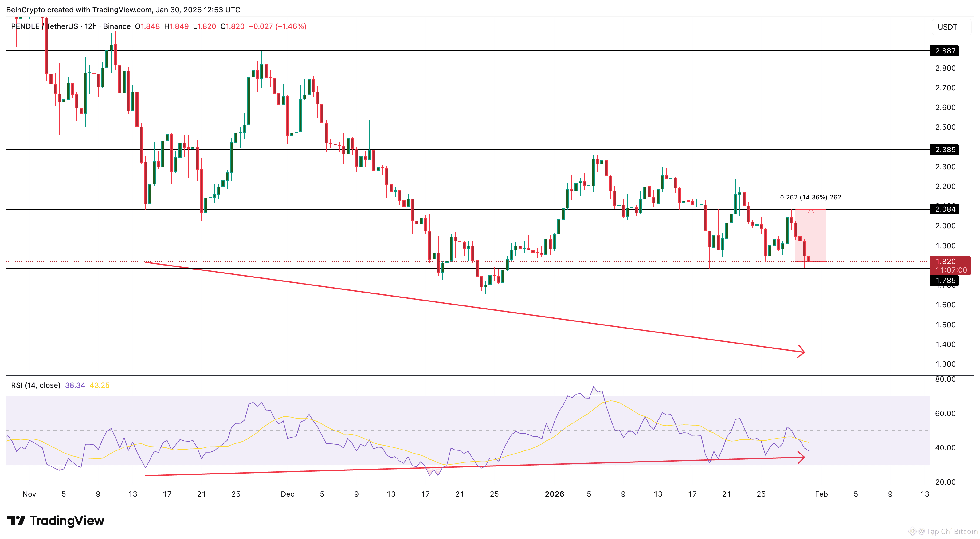Click the 80.00 level on RSI scale
980x539 pixels.
[x=945, y=379]
